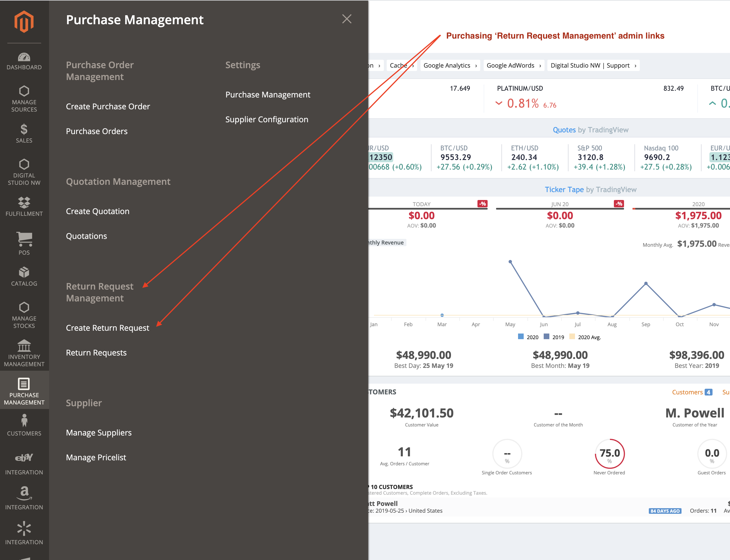Toggle the 2020 legend color swatch
The width and height of the screenshot is (730, 560).
[521, 337]
